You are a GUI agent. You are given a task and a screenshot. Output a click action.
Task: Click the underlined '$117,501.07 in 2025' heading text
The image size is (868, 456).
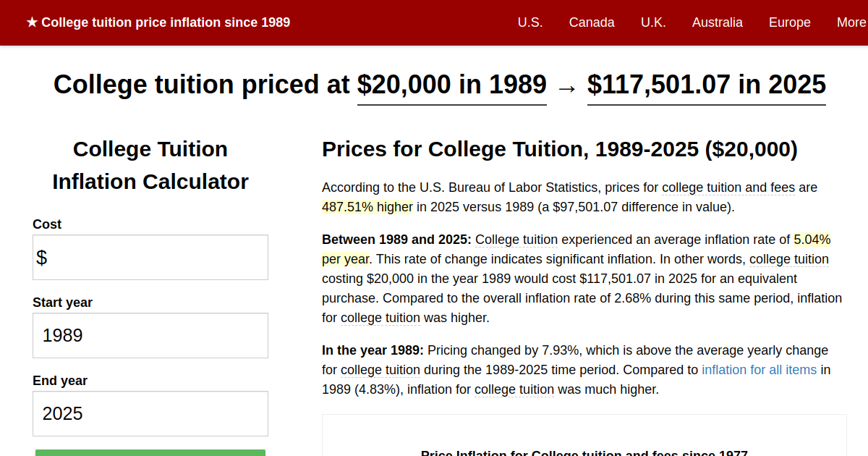click(x=706, y=85)
